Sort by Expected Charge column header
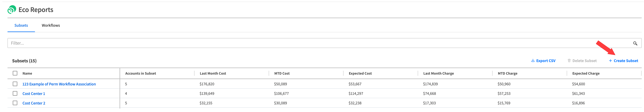644x112 pixels. point(586,73)
